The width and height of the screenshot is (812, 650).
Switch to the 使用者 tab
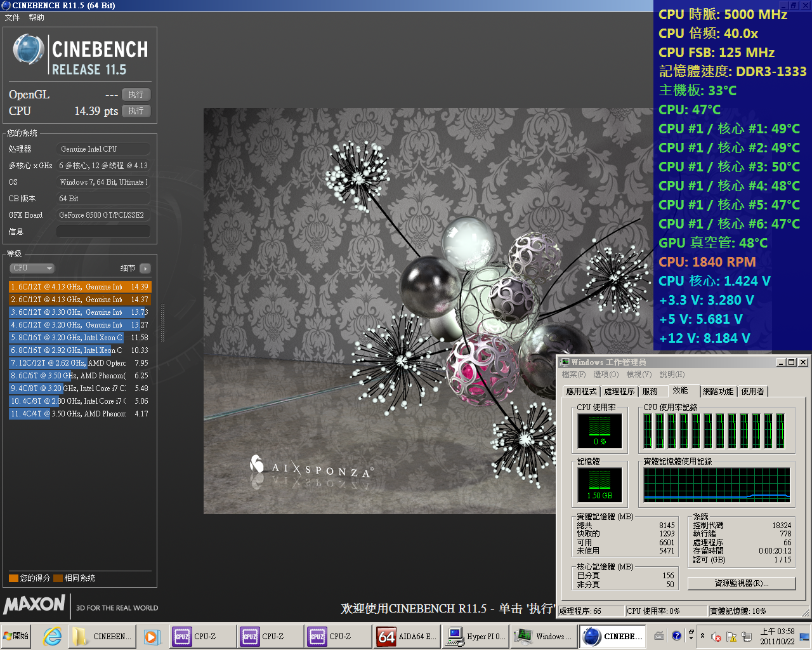752,392
